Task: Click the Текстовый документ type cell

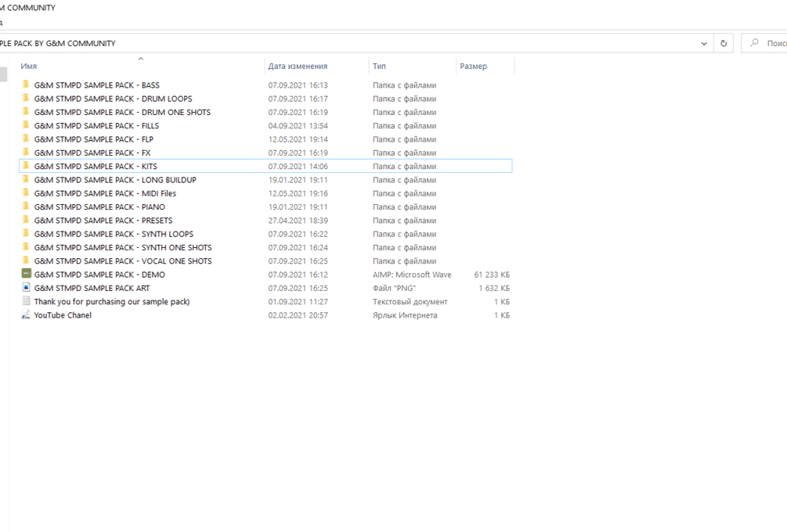Action: 410,302
